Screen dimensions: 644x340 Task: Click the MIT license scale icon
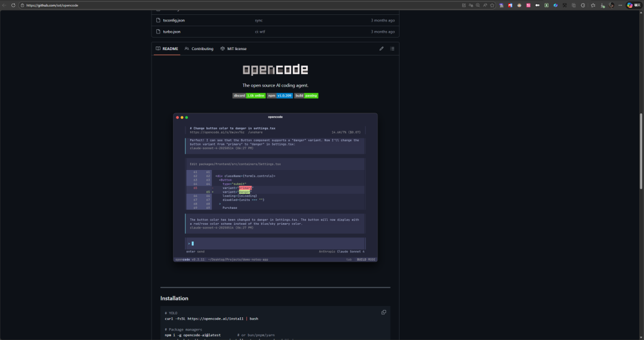coord(222,48)
